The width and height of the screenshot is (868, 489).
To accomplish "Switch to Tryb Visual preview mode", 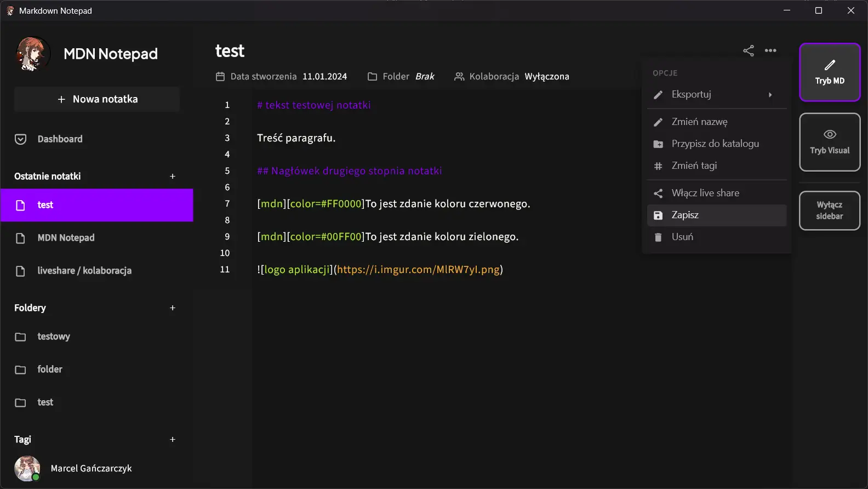I will click(x=829, y=143).
